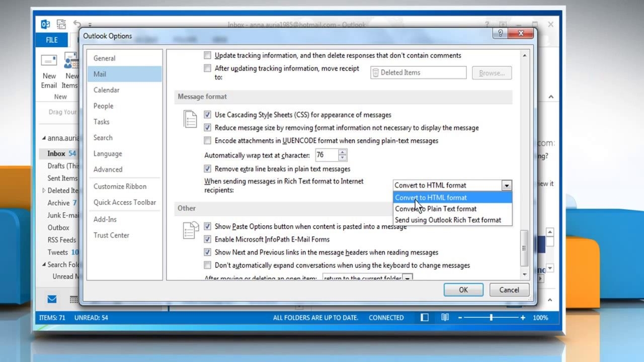Switch to Normal view icon in status bar
The width and height of the screenshot is (644, 362).
tap(425, 317)
